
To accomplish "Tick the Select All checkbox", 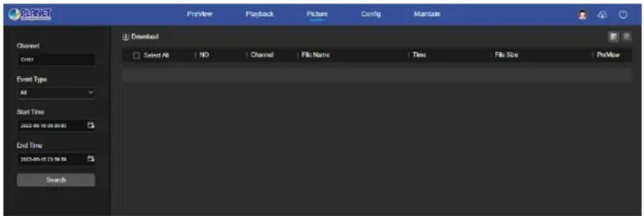I will [x=136, y=55].
